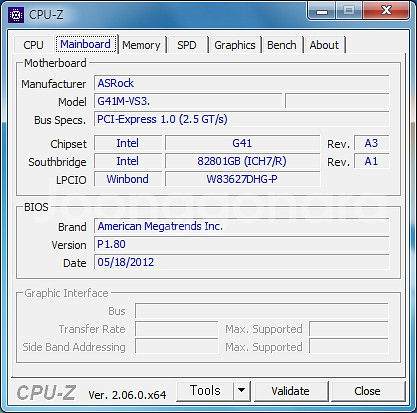Go to the SPD tab
This screenshot has width=417, height=413.
click(x=187, y=45)
